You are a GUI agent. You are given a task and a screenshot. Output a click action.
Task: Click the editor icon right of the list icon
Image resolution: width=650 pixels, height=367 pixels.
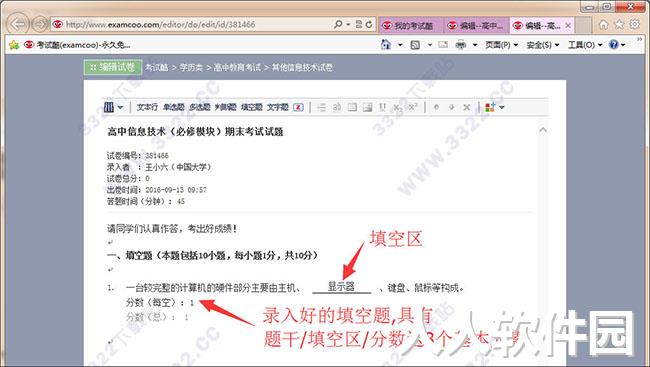[337, 107]
